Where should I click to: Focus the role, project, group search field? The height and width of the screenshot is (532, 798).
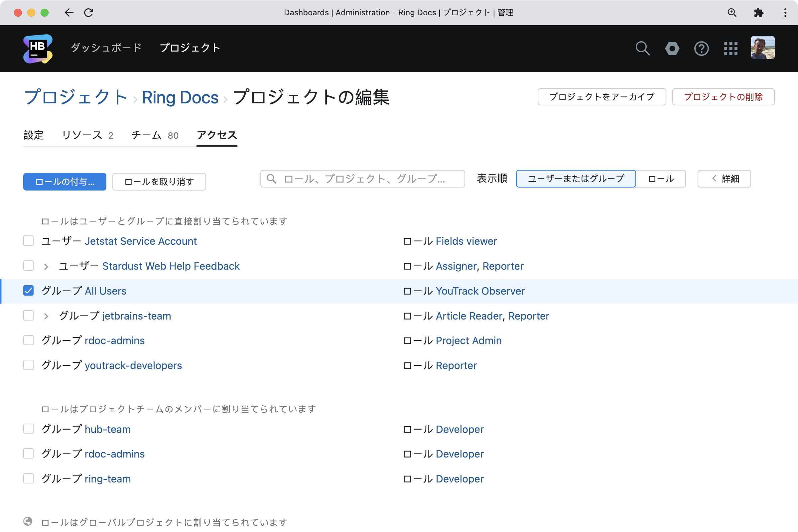(x=362, y=179)
